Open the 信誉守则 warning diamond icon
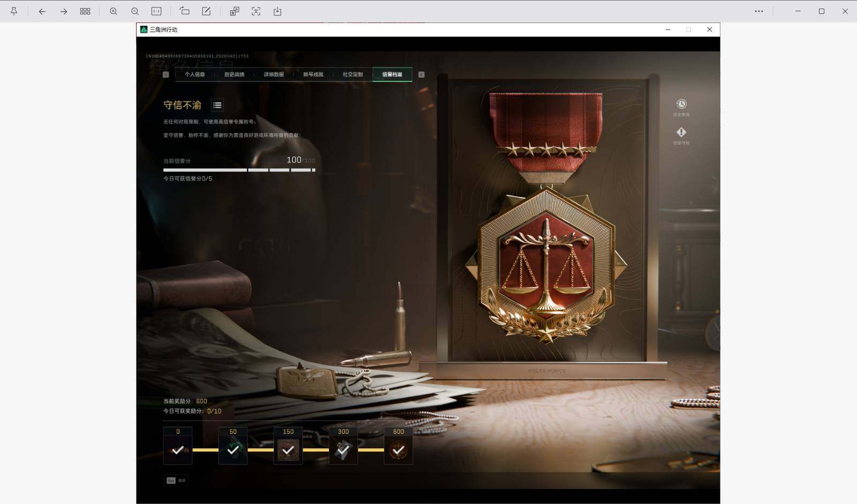The height and width of the screenshot is (504, 857). [x=681, y=132]
